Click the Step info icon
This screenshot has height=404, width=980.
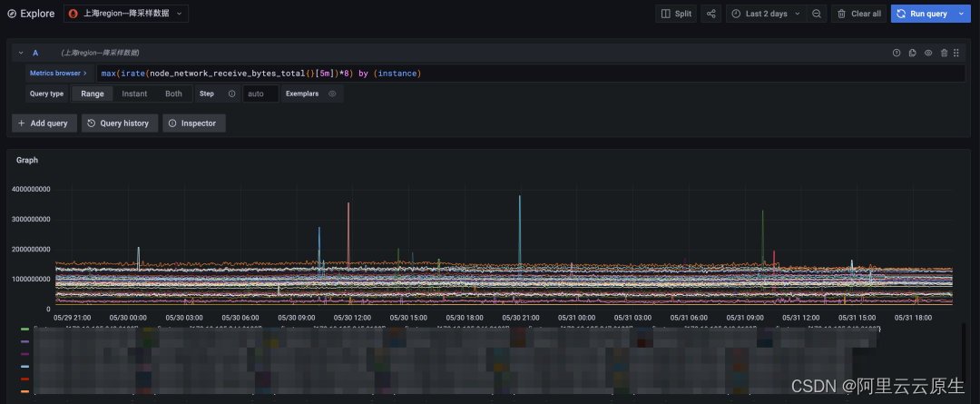pyautogui.click(x=232, y=94)
